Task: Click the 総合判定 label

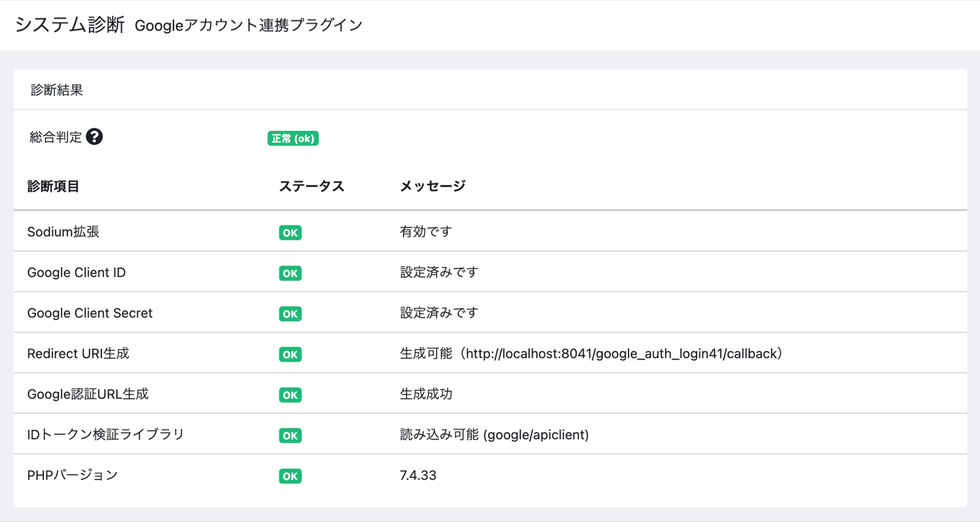Action: [56, 137]
